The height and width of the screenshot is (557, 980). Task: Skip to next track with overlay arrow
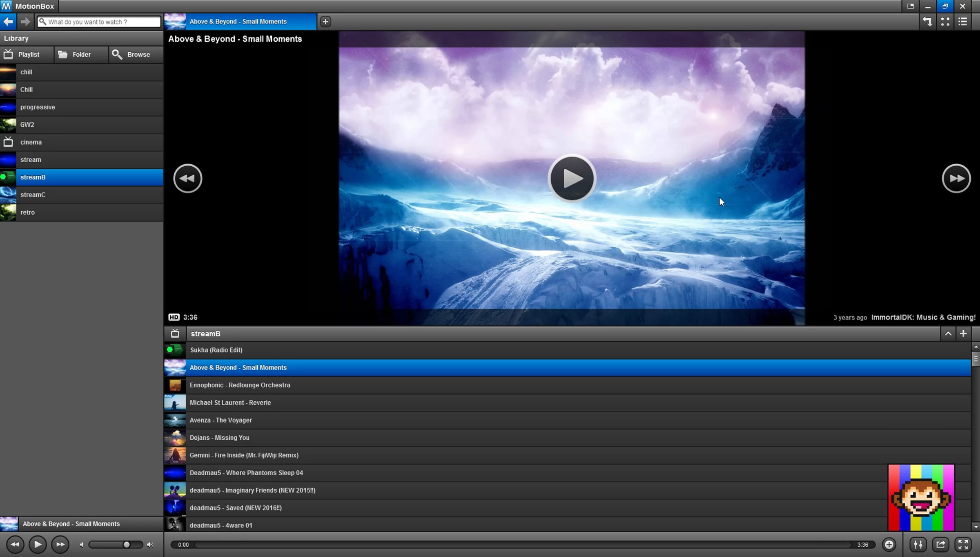(x=956, y=178)
